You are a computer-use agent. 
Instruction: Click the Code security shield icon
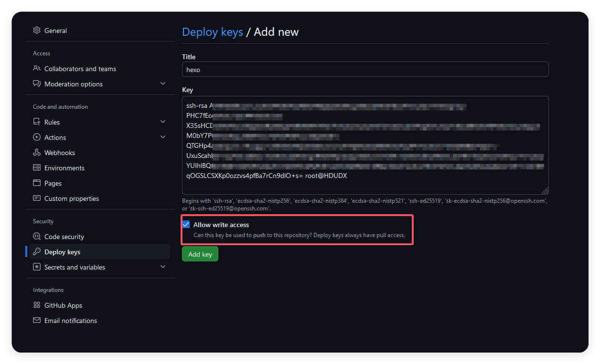pyautogui.click(x=37, y=237)
